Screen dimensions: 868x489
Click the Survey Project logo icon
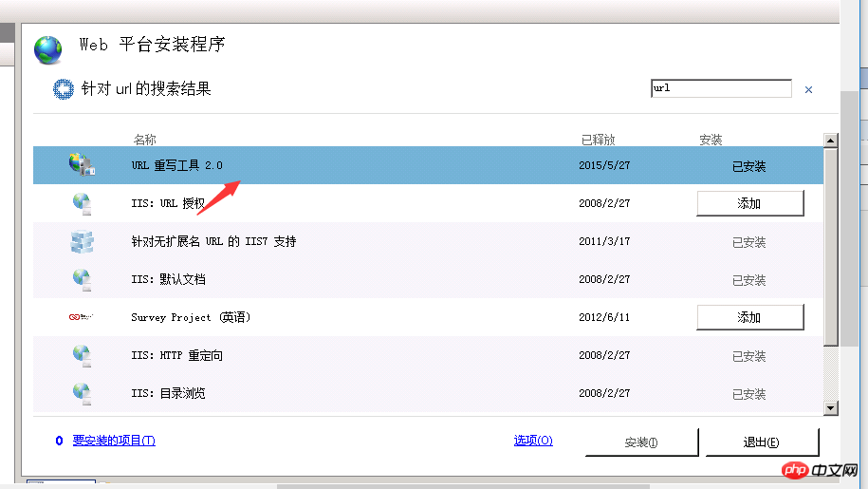81,317
